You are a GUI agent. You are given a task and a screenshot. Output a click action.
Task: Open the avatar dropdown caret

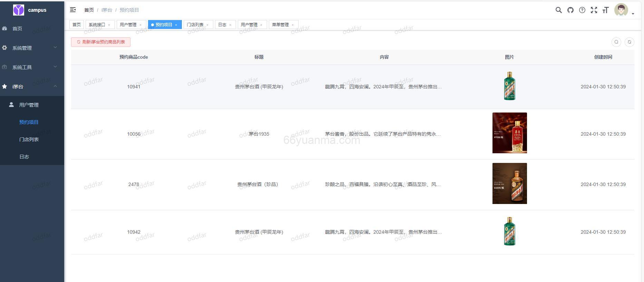[x=633, y=14]
